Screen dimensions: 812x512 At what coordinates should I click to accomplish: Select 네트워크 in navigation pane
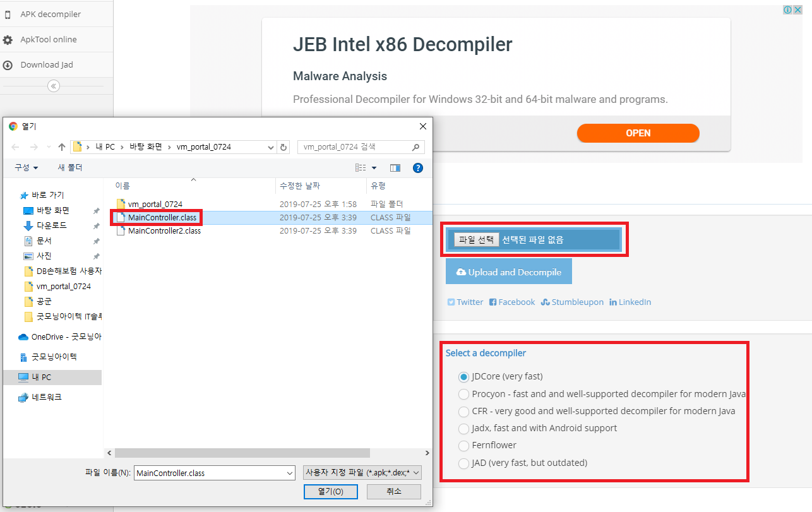(40, 397)
